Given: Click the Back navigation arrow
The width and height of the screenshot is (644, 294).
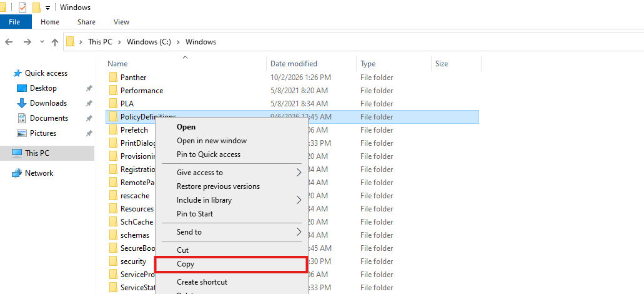Looking at the screenshot, I should 9,42.
